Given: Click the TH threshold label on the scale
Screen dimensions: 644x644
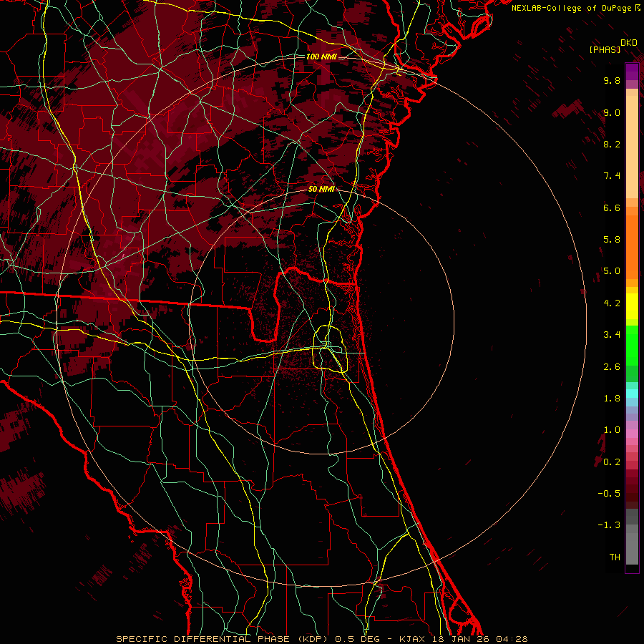Looking at the screenshot, I should point(615,557).
